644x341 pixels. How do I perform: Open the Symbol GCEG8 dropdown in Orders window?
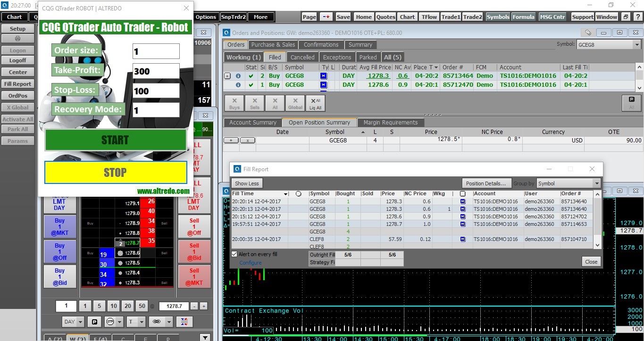click(637, 45)
